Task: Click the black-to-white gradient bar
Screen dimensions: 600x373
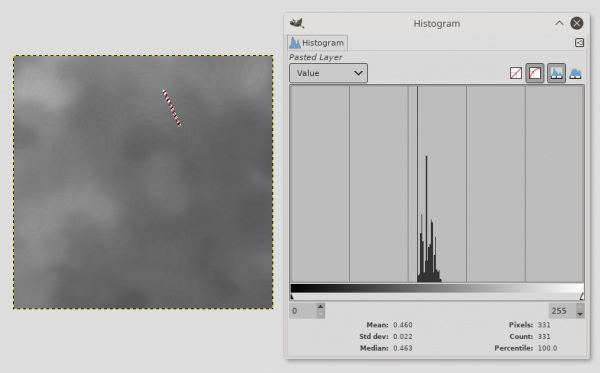Action: (x=437, y=288)
